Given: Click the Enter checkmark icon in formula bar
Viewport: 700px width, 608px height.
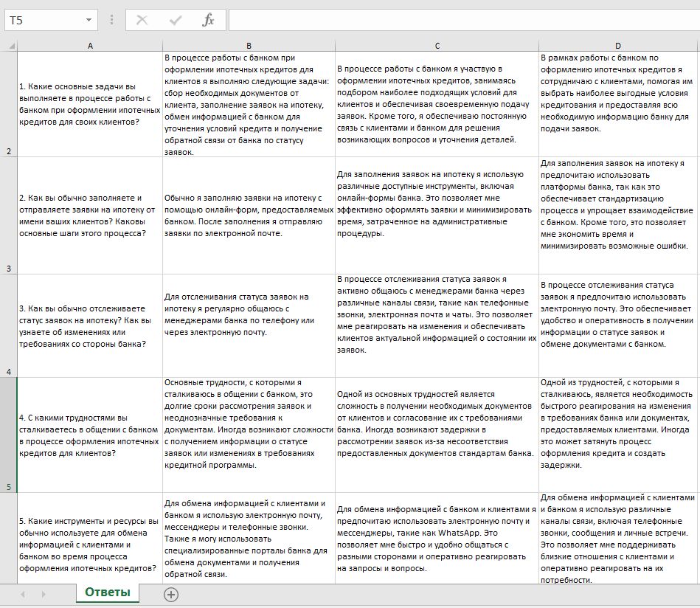Looking at the screenshot, I should [176, 20].
